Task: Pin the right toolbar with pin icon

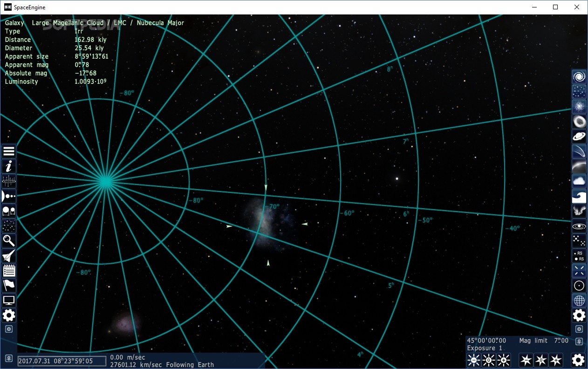Action: [579, 329]
